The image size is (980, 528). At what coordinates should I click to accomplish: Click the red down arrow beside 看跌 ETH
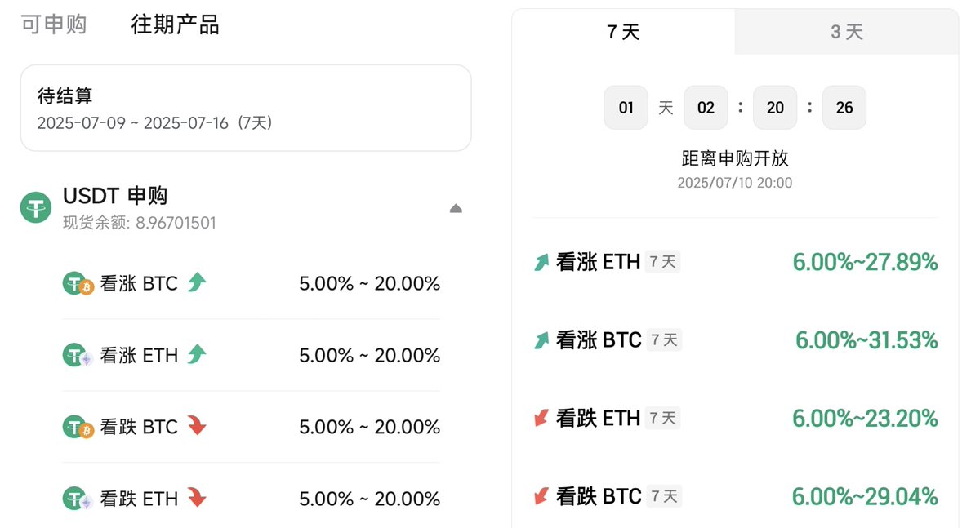tap(197, 498)
